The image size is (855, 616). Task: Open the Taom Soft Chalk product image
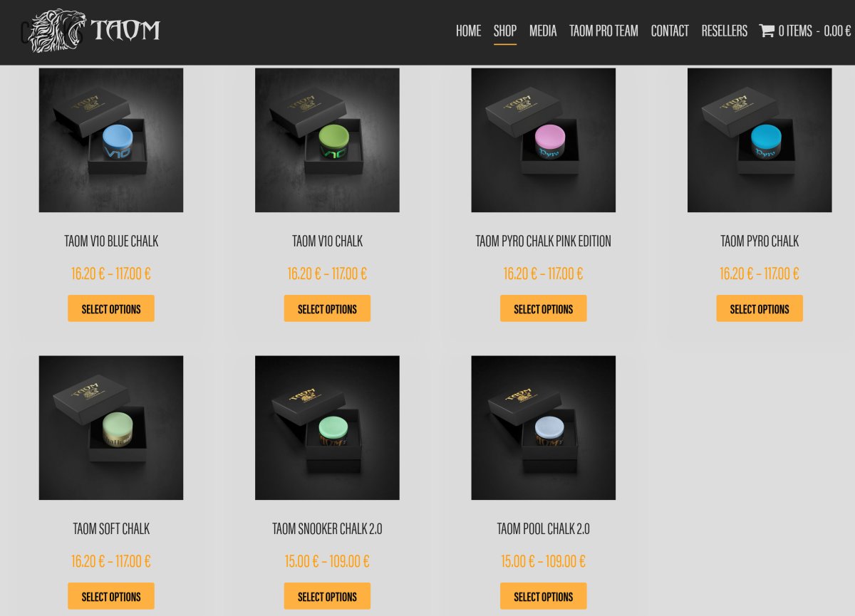coord(111,428)
